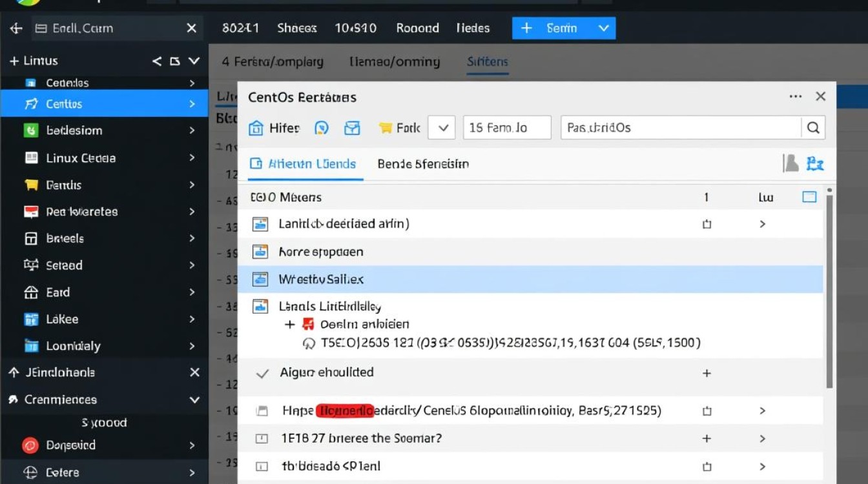Click the blue Lakee icon
Screen dimensions: 868x484
point(31,319)
